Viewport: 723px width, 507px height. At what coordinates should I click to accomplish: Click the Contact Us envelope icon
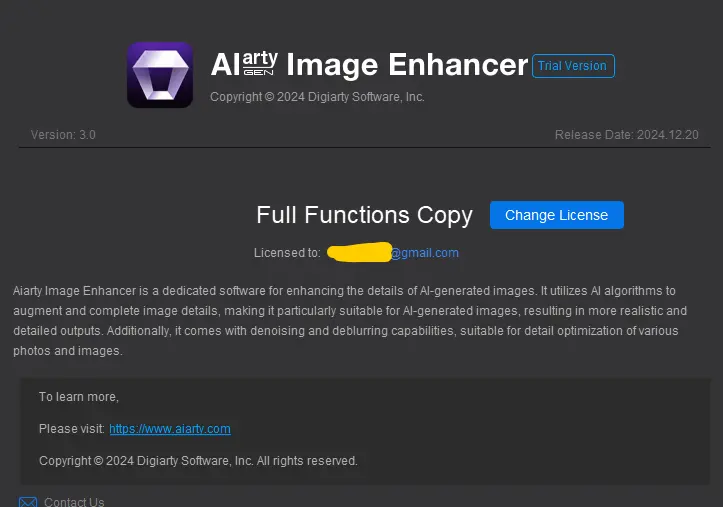28,502
